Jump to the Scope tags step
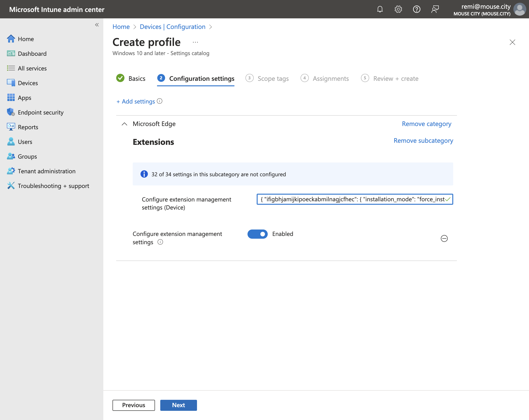This screenshot has height=420, width=529. pos(267,79)
